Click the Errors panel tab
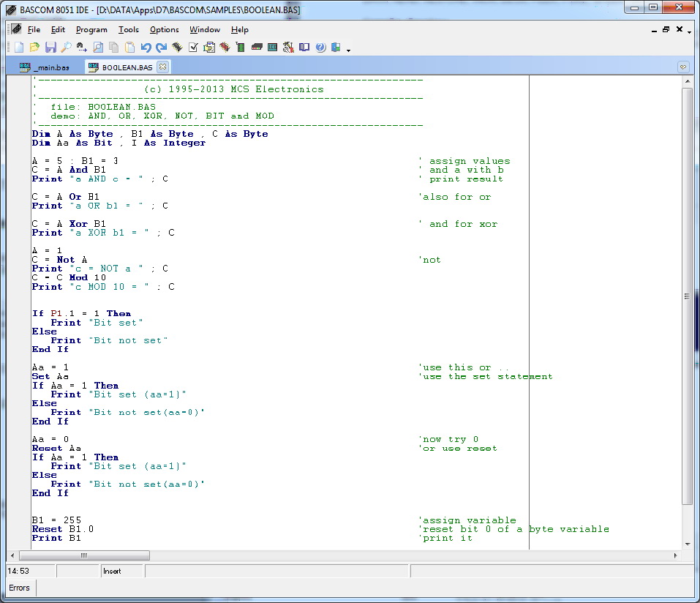 point(20,588)
